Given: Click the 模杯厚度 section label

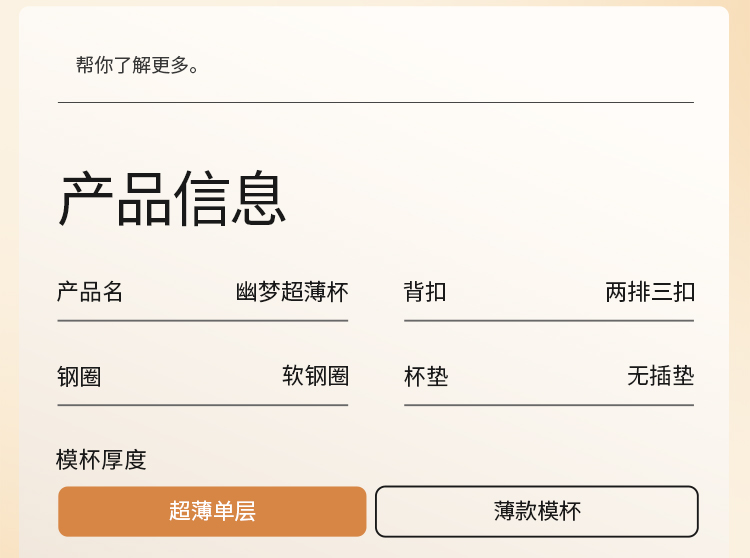Looking at the screenshot, I should tap(101, 460).
